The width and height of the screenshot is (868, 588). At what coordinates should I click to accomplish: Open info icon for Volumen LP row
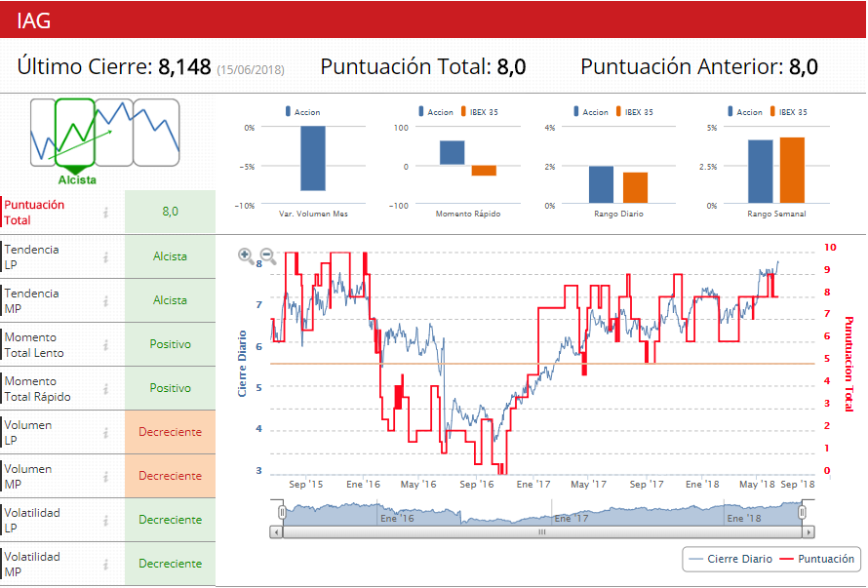[x=105, y=432]
